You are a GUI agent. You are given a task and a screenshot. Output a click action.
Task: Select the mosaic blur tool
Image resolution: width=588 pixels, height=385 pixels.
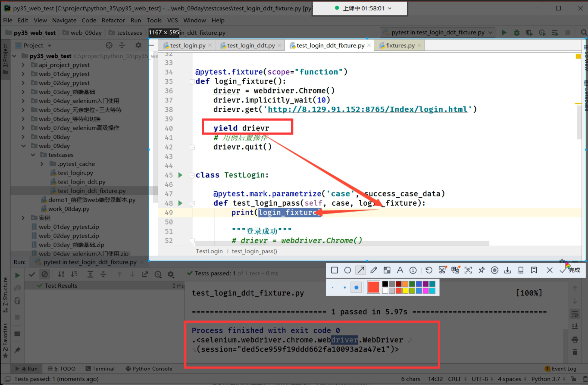pyautogui.click(x=387, y=270)
